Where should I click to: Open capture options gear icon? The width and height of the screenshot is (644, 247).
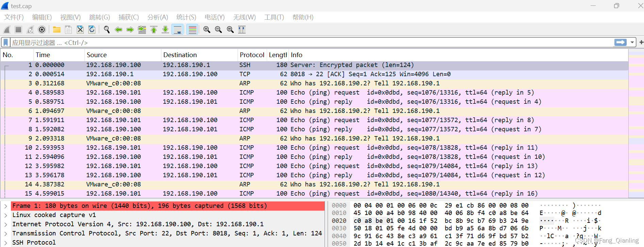click(x=42, y=30)
